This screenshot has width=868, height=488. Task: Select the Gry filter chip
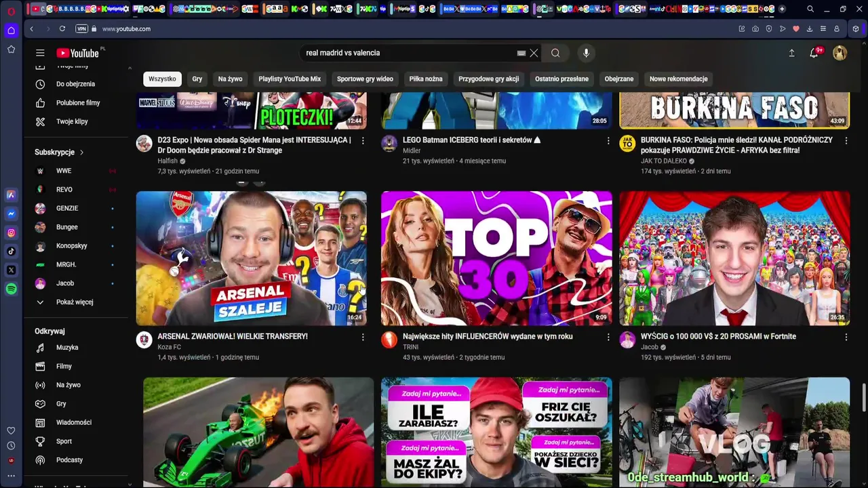197,79
